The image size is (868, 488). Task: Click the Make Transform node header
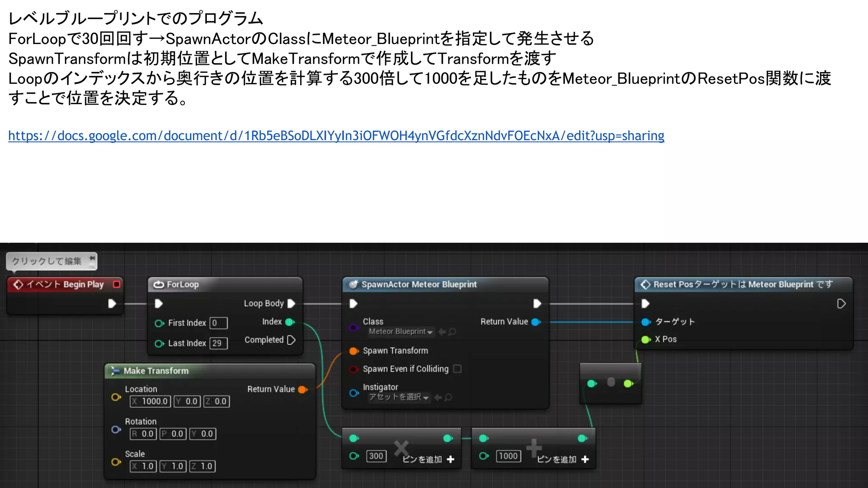tap(210, 371)
